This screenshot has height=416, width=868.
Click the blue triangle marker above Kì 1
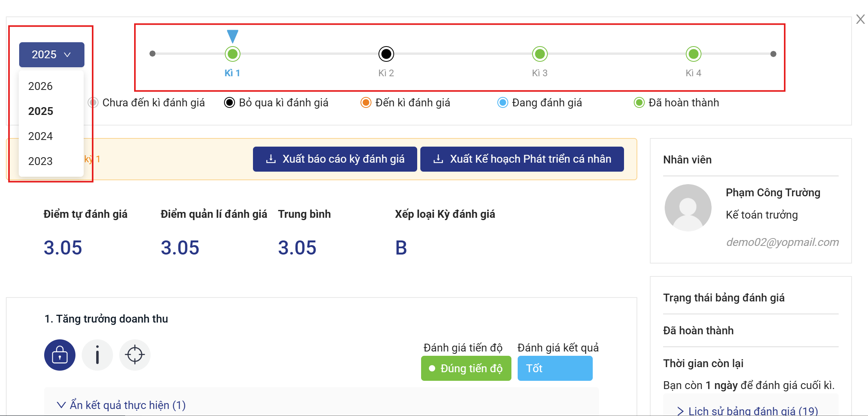click(233, 36)
